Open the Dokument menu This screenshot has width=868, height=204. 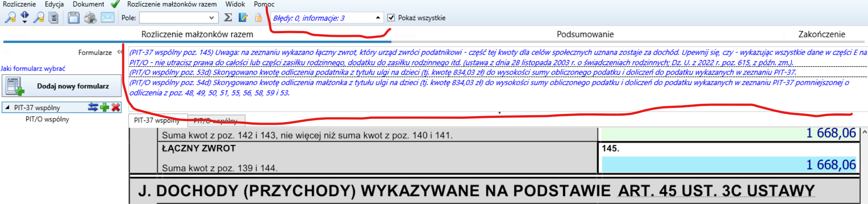point(88,4)
